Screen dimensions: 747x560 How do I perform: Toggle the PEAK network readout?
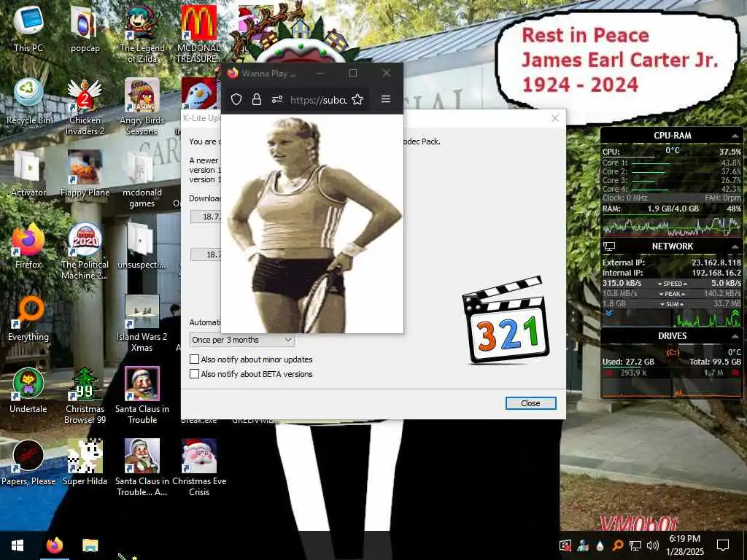click(672, 294)
